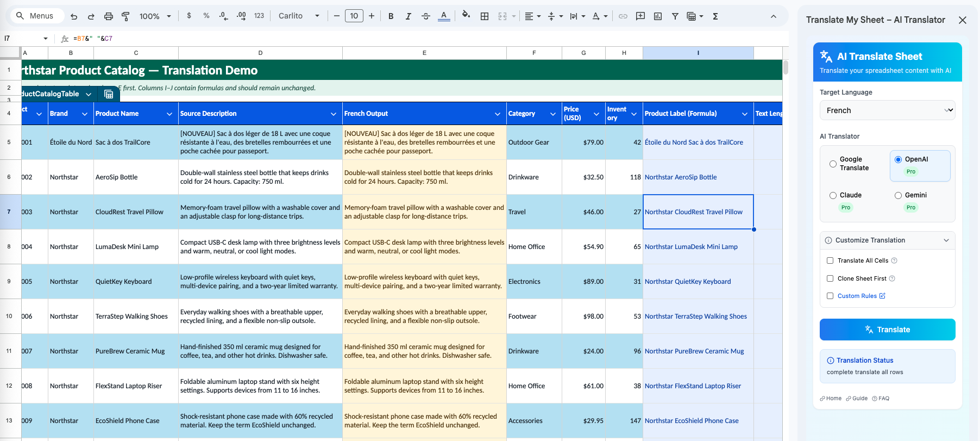Screen dimensions: 980x441
Task: Format selection as currency
Action: click(x=189, y=16)
